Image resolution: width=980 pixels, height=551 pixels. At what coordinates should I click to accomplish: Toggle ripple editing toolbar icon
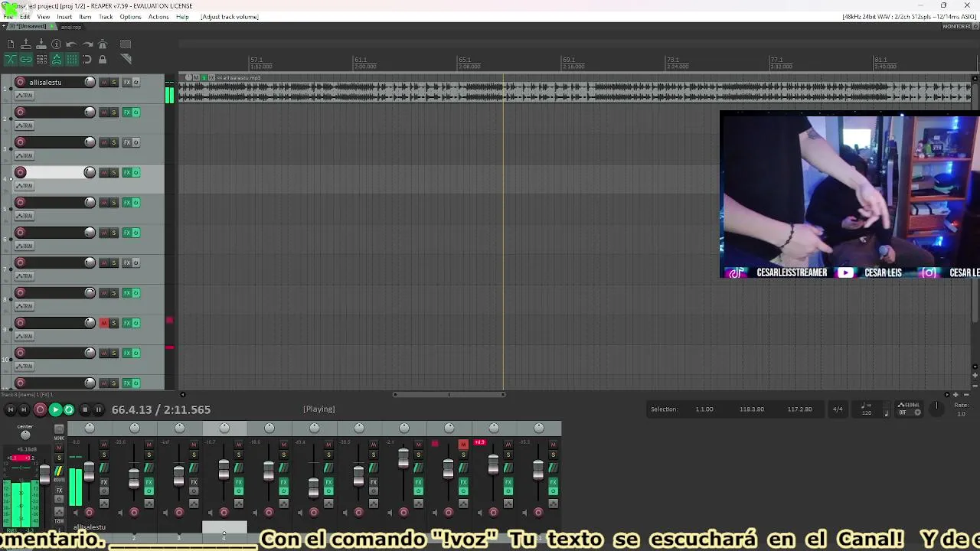[41, 59]
